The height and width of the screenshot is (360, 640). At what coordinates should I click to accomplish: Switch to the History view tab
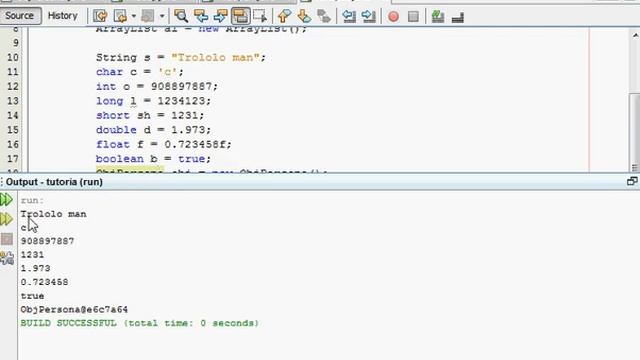pos(62,16)
